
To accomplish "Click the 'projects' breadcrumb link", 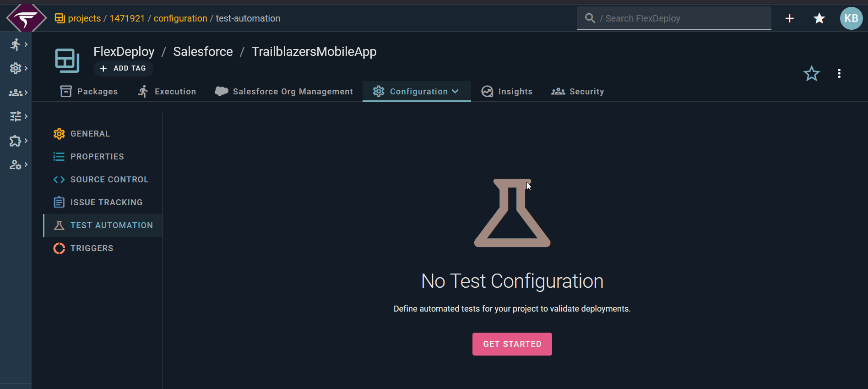I will click(x=84, y=18).
